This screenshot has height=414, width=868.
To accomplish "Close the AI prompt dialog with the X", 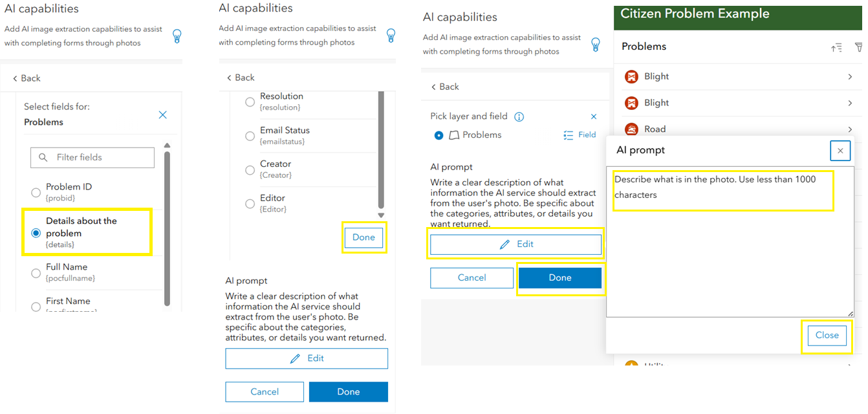I will tap(840, 151).
